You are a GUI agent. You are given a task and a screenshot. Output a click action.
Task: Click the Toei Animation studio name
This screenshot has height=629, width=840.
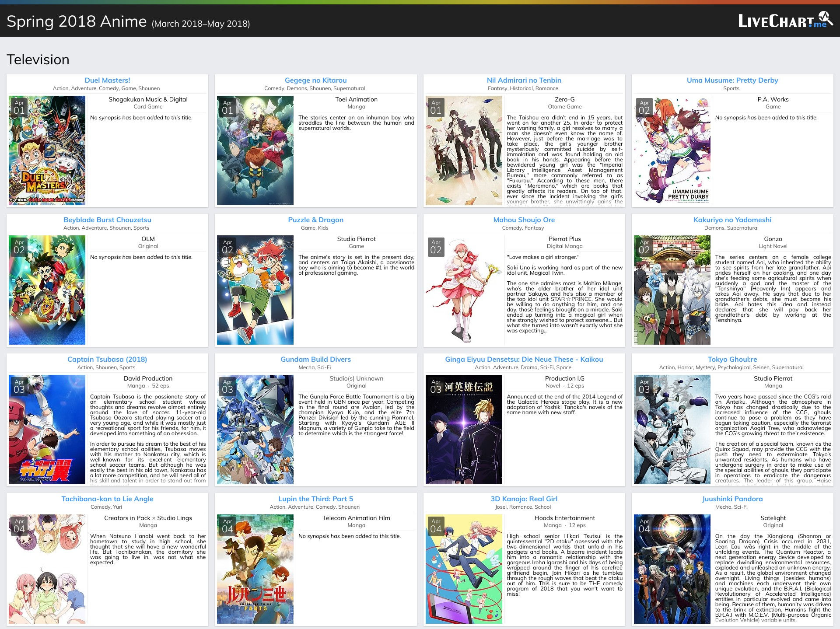click(356, 99)
